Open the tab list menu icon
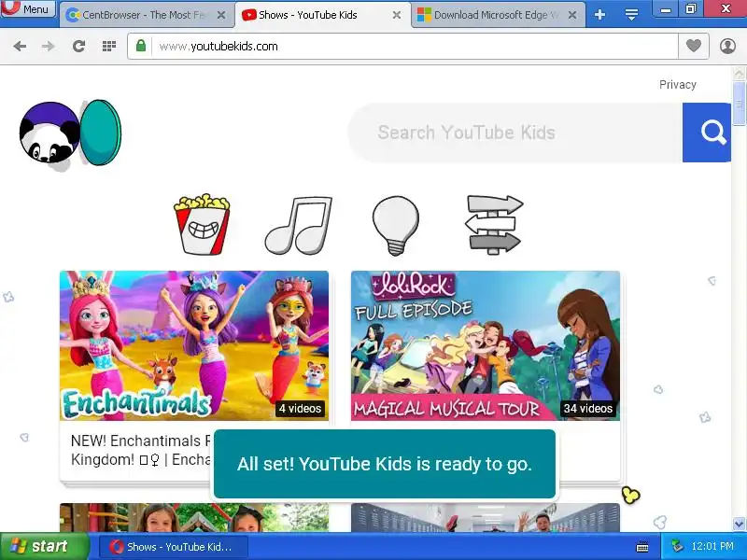This screenshot has width=747, height=560. pyautogui.click(x=631, y=15)
